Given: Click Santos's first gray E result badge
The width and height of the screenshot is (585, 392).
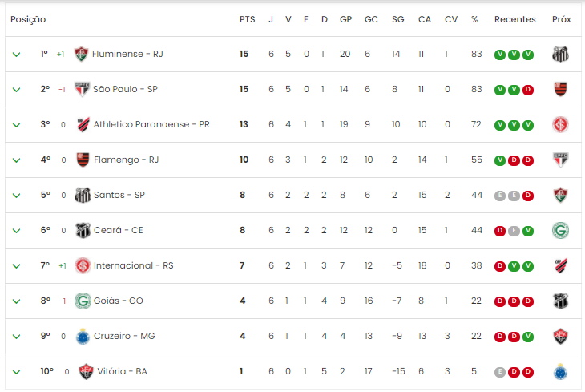Looking at the screenshot, I should pyautogui.click(x=500, y=196).
